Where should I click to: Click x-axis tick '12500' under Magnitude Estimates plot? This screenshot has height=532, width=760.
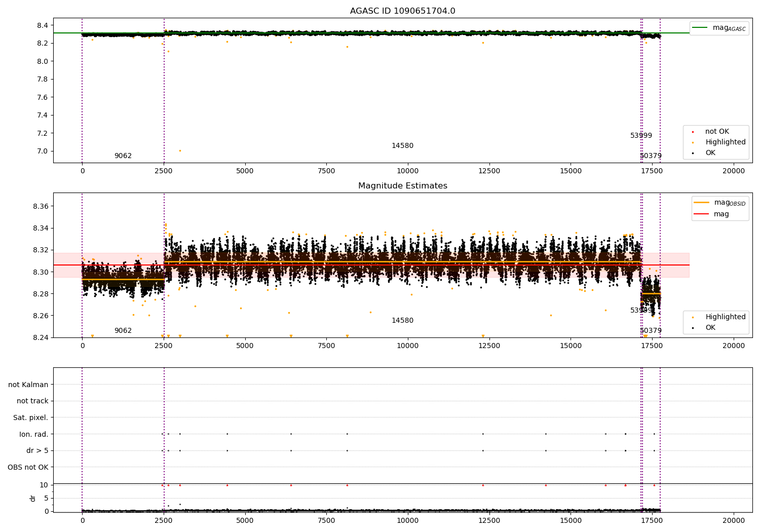pos(489,346)
